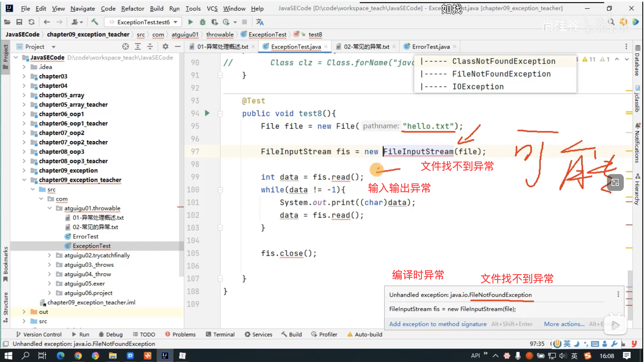This screenshot has width=644, height=362.
Task: Click the Translate icon in toolbar
Action: [x=260, y=22]
